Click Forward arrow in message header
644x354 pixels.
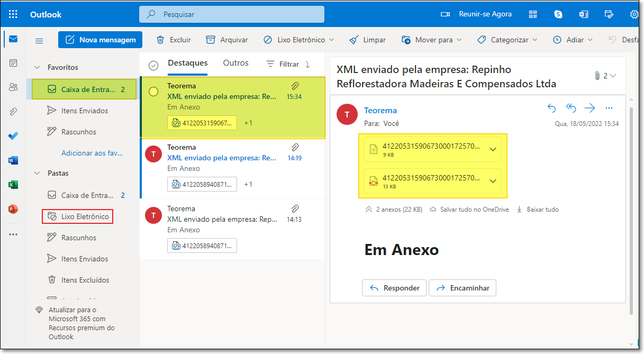click(590, 108)
